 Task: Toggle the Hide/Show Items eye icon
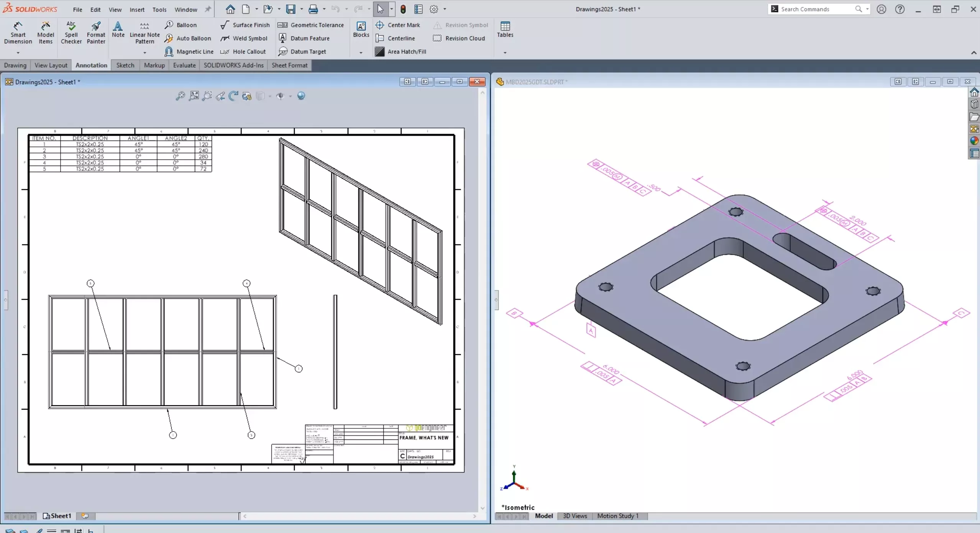pyautogui.click(x=280, y=96)
